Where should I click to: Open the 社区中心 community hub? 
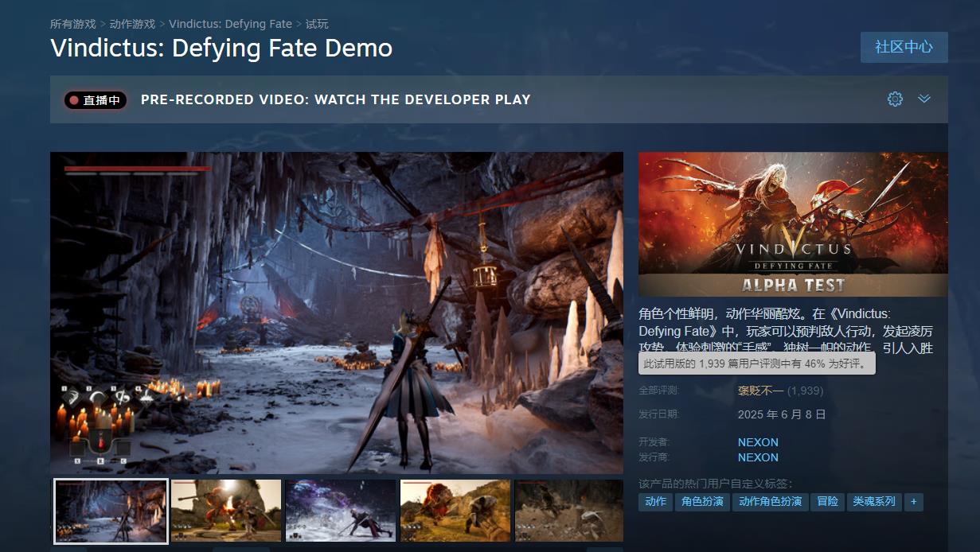click(x=904, y=47)
